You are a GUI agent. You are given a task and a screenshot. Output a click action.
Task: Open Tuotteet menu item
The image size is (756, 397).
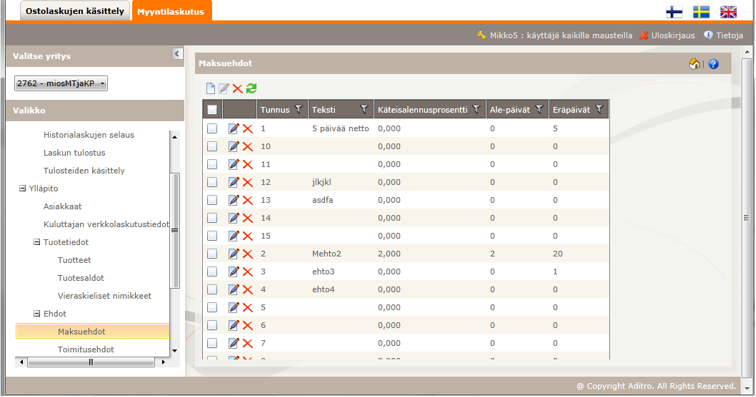point(74,260)
